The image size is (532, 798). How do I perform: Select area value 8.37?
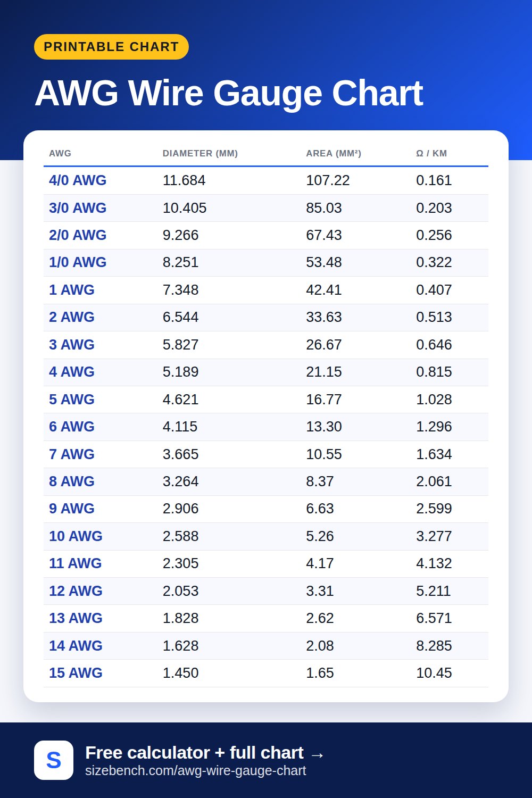tap(320, 481)
